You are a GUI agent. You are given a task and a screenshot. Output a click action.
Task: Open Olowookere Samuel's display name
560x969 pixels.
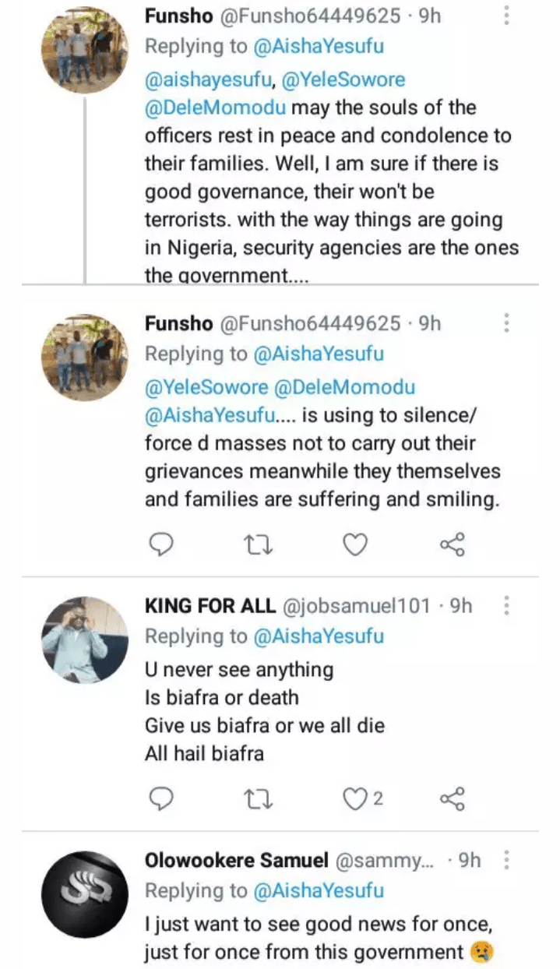[x=235, y=860]
